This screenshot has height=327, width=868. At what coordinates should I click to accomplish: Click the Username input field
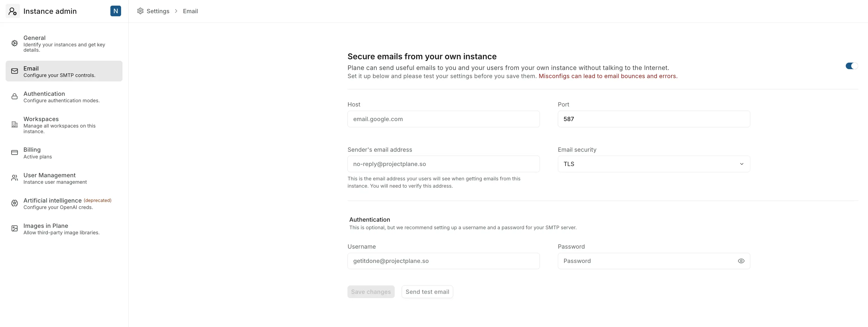(x=443, y=261)
